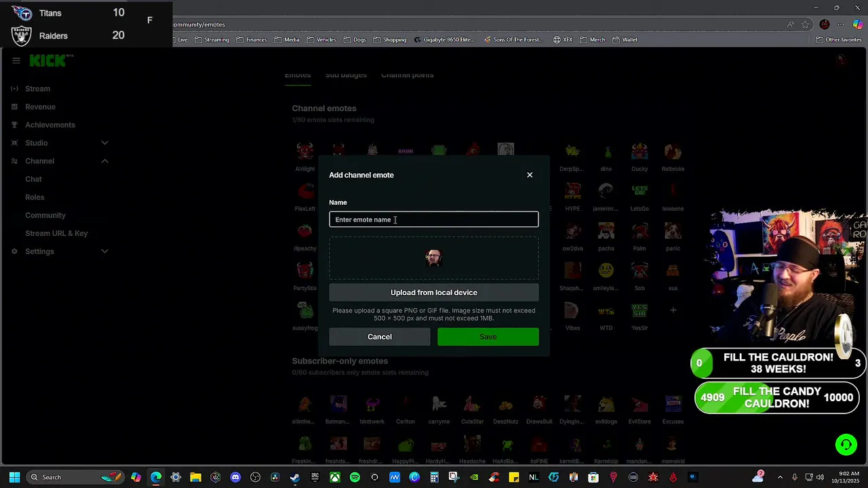Click the emote name input field
The image size is (868, 488).
[434, 220]
